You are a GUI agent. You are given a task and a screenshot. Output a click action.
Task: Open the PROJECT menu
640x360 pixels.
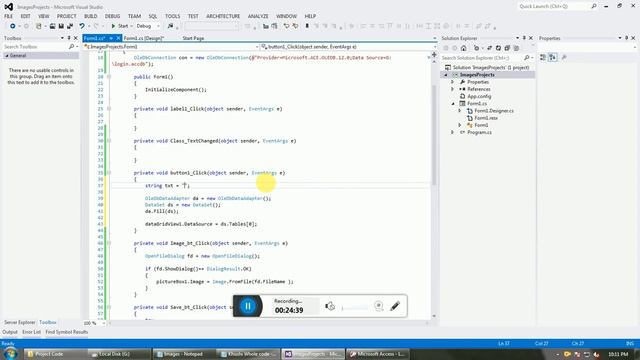click(x=67, y=16)
